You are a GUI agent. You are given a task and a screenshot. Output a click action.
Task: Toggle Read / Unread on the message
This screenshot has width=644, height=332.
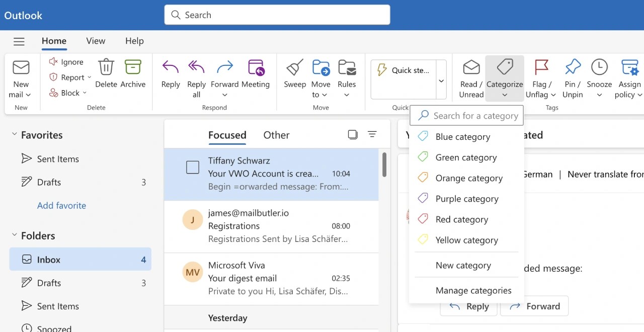pos(470,75)
